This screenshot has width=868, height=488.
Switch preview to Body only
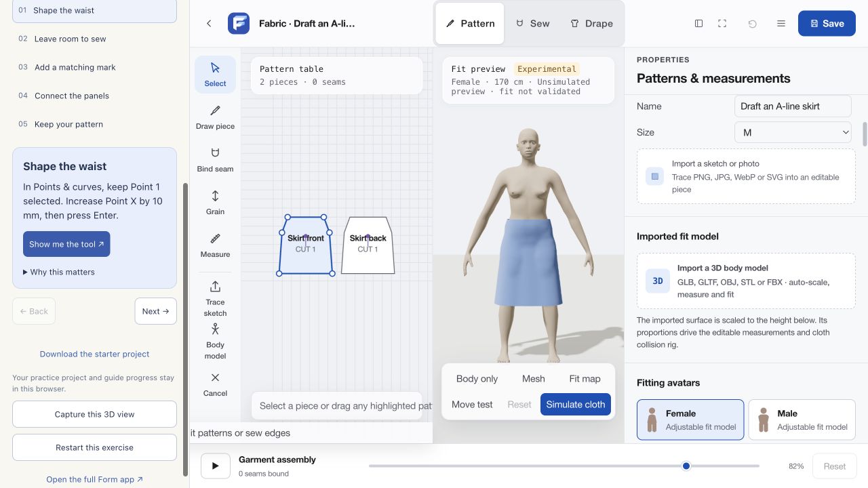(477, 379)
